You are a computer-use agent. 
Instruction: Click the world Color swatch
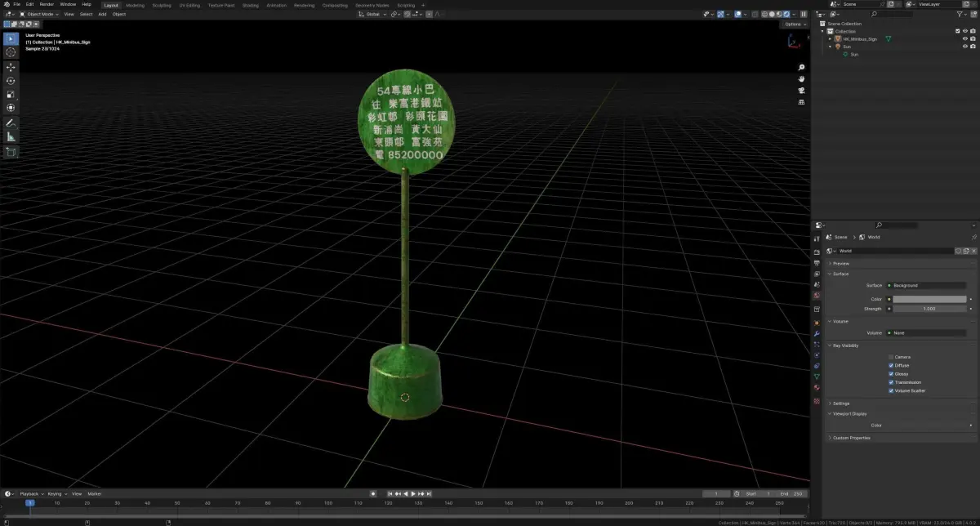coord(929,299)
